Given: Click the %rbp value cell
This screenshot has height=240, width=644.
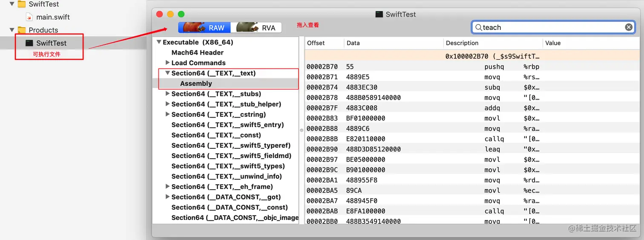Looking at the screenshot, I should click(532, 67).
